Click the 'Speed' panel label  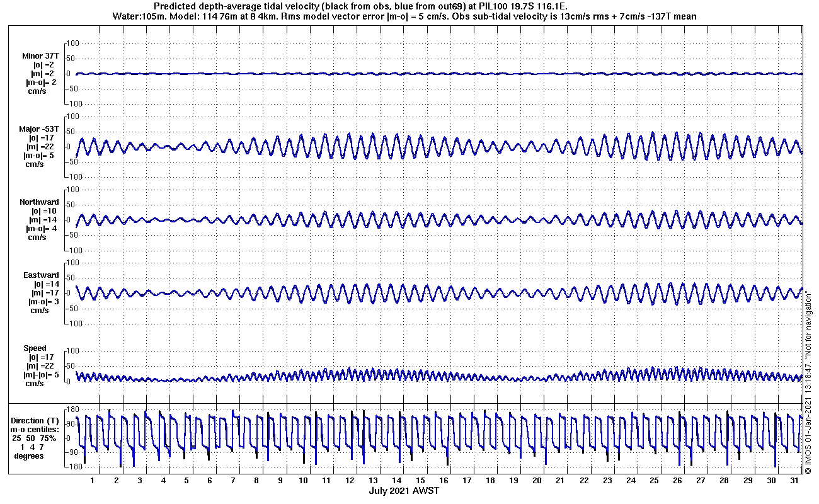[x=35, y=348]
